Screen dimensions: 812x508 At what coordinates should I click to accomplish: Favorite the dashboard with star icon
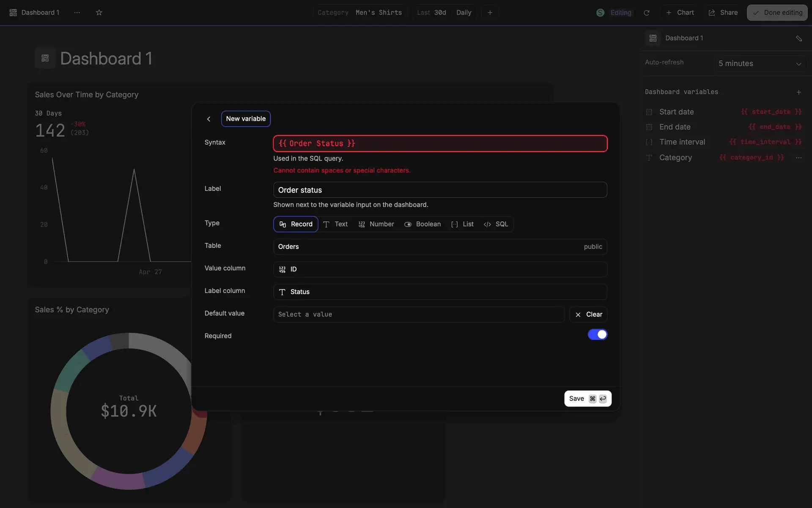(99, 13)
